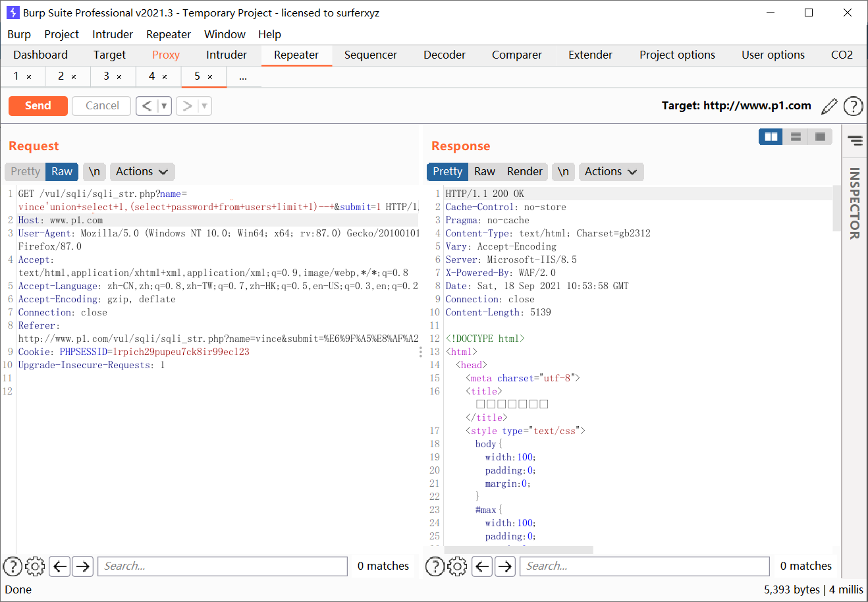Switch the response to Render view
The width and height of the screenshot is (868, 602).
tap(525, 172)
